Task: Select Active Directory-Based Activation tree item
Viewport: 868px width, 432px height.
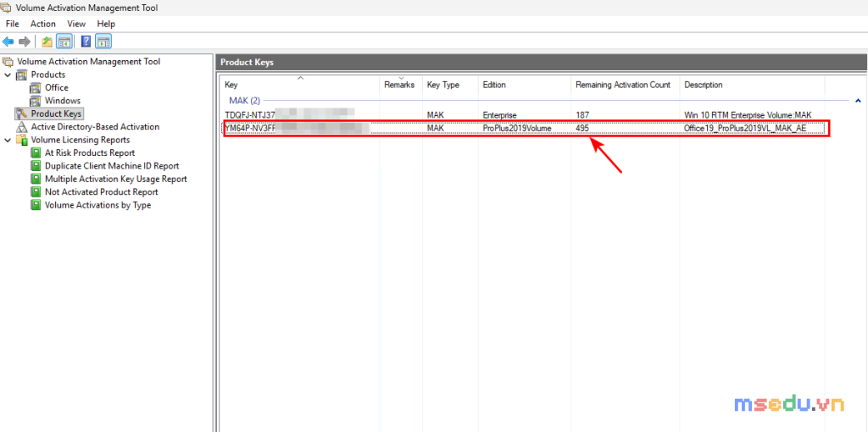Action: click(x=95, y=127)
